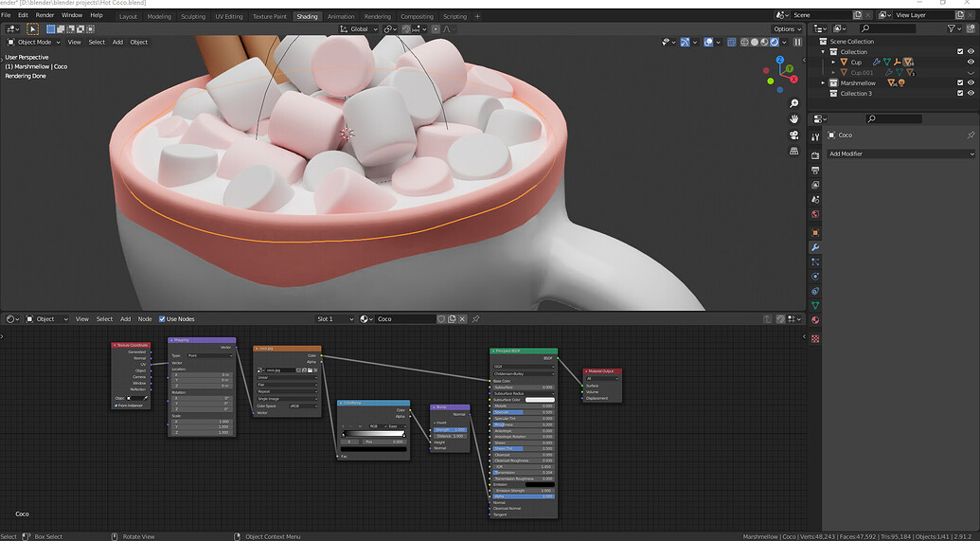980x541 pixels.
Task: Click the Coco material name field
Action: pyautogui.click(x=405, y=319)
